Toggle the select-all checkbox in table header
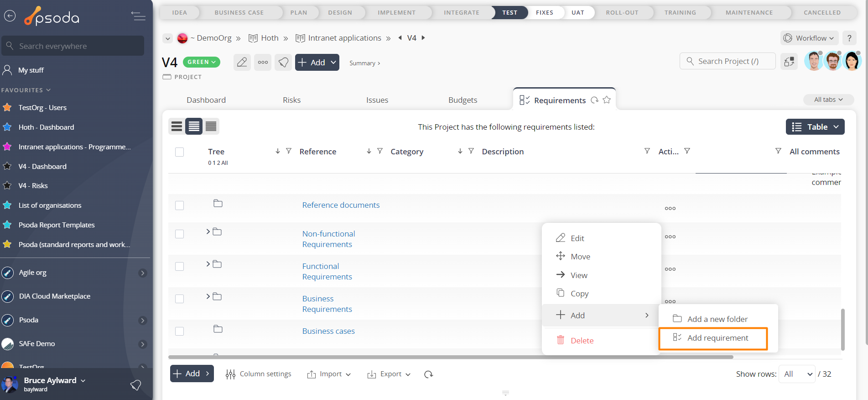This screenshot has width=868, height=400. coord(180,152)
